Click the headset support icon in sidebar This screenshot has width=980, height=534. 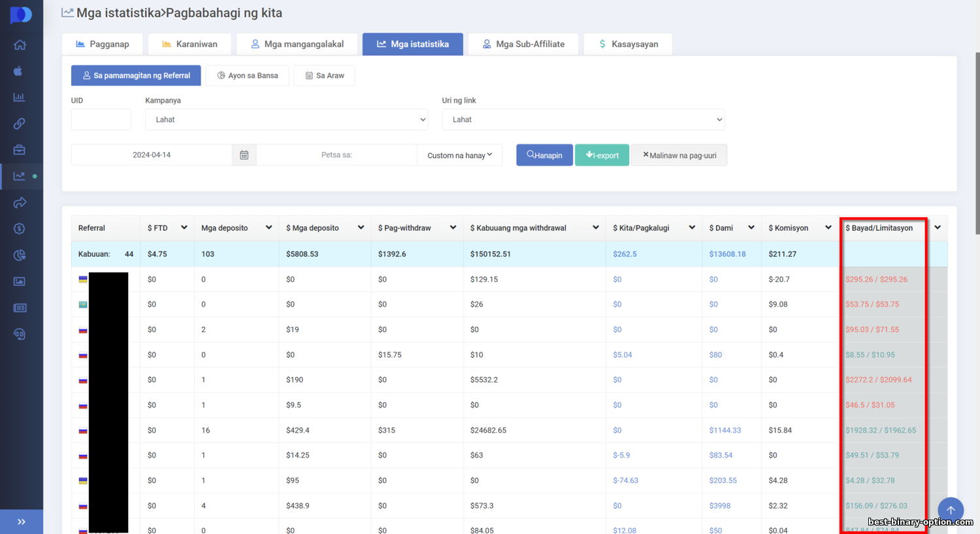point(20,334)
